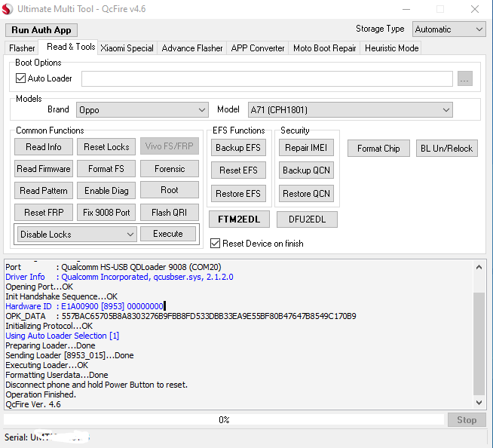
Task: Minimize the QcFire window
Action: 406,9
